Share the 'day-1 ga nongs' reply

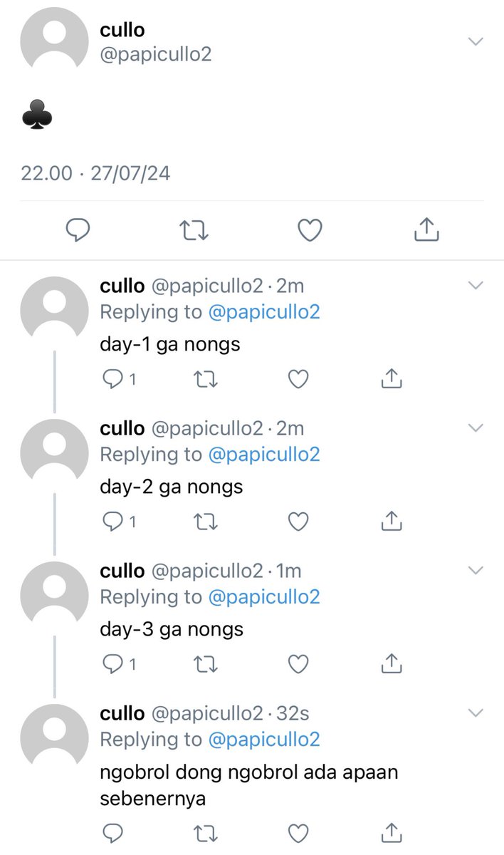tap(392, 379)
